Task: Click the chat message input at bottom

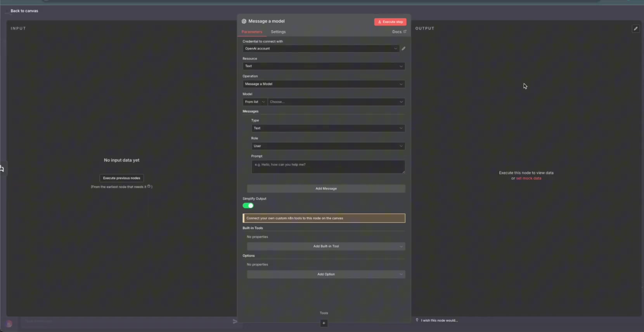Action: [x=126, y=321]
